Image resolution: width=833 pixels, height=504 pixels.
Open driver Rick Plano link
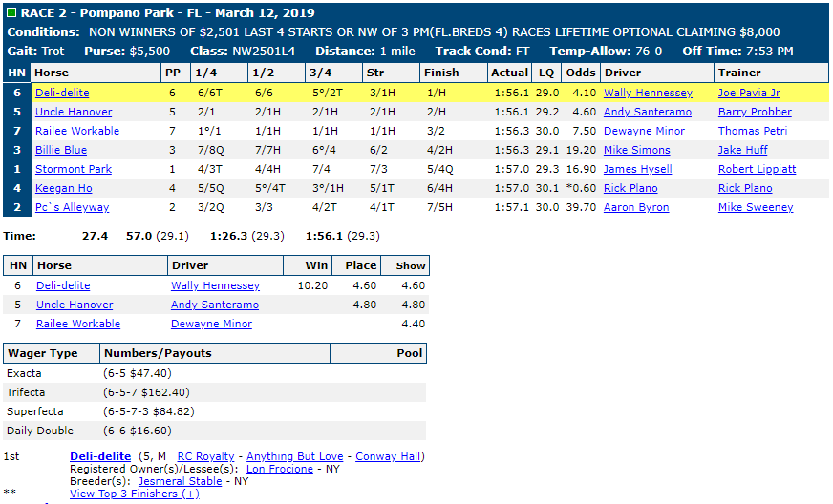(630, 188)
